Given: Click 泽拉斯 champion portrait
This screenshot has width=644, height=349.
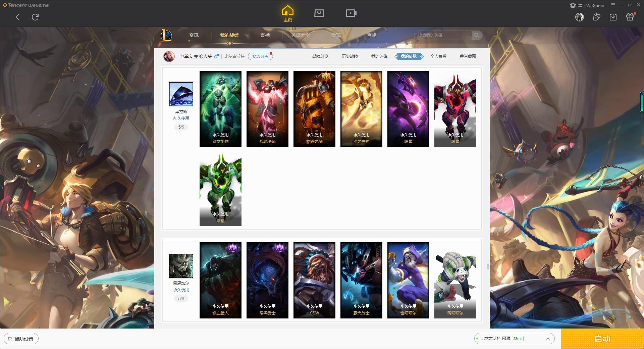Looking at the screenshot, I should [x=181, y=94].
